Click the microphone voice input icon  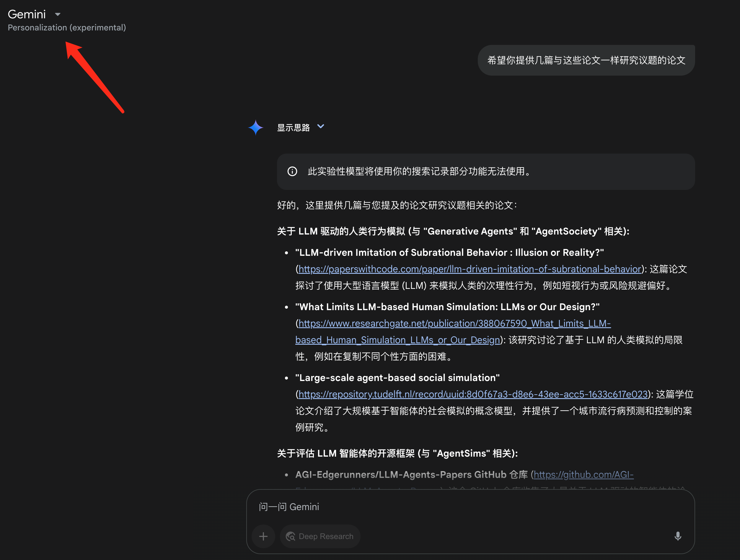tap(678, 536)
